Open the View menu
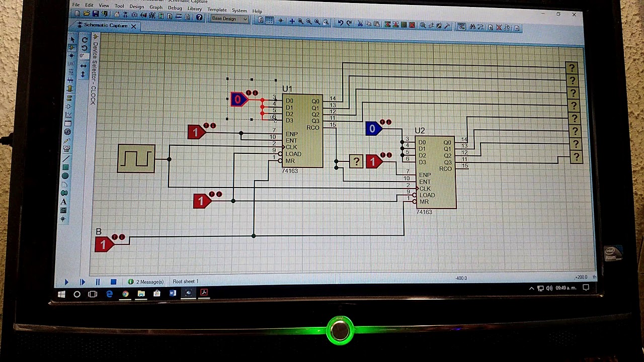Screen dimensions: 644x362 tap(104, 6)
